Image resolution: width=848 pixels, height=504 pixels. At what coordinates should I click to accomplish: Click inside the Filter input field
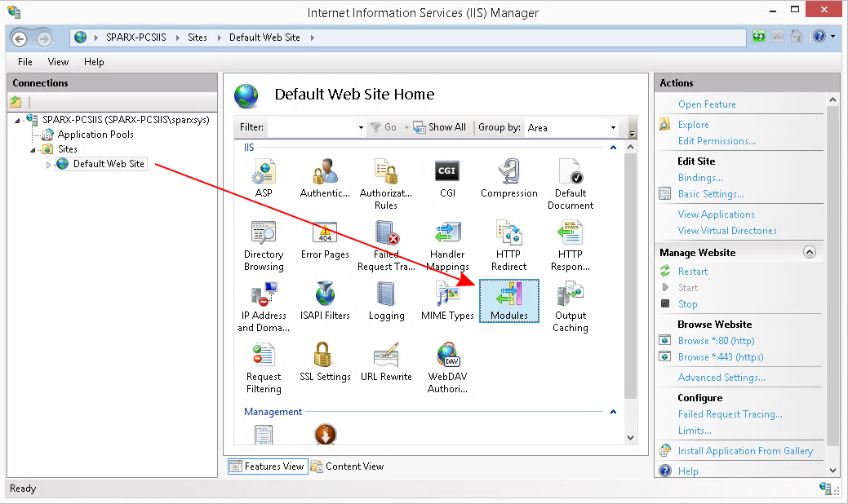tap(313, 127)
